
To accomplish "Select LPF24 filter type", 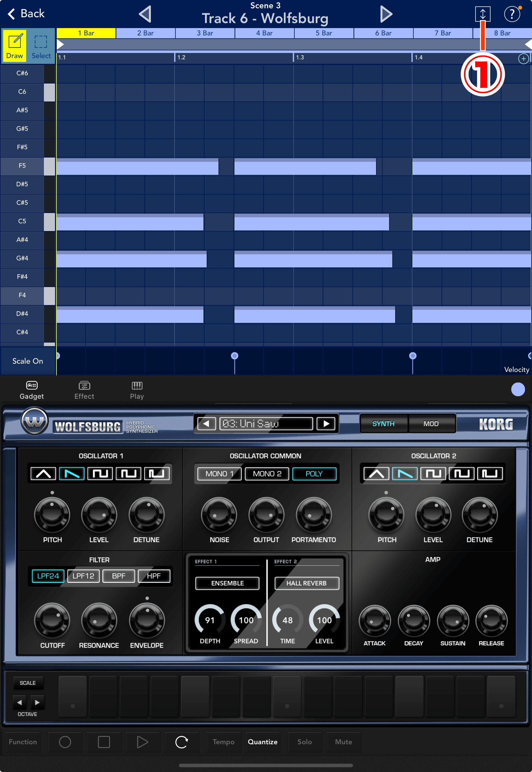I will pos(48,576).
